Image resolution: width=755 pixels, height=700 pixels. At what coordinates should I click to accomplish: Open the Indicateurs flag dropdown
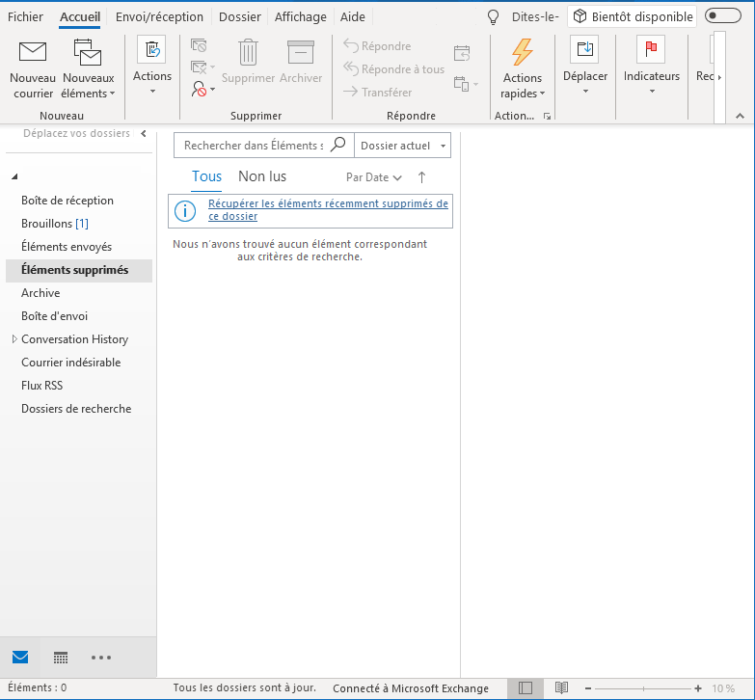(x=652, y=65)
